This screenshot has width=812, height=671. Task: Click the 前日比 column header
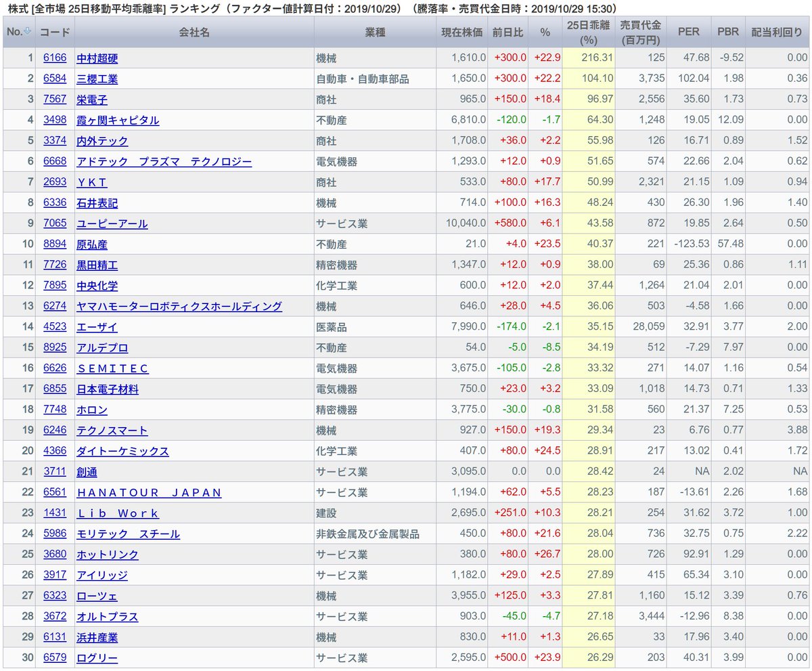[x=508, y=32]
